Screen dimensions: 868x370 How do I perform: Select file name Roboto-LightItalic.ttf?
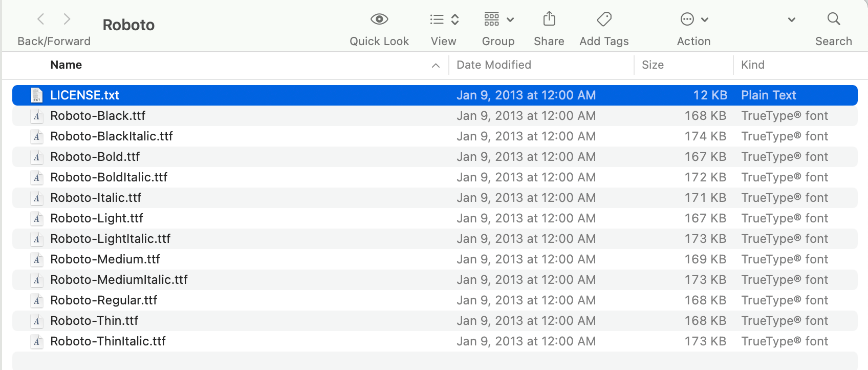tap(111, 239)
